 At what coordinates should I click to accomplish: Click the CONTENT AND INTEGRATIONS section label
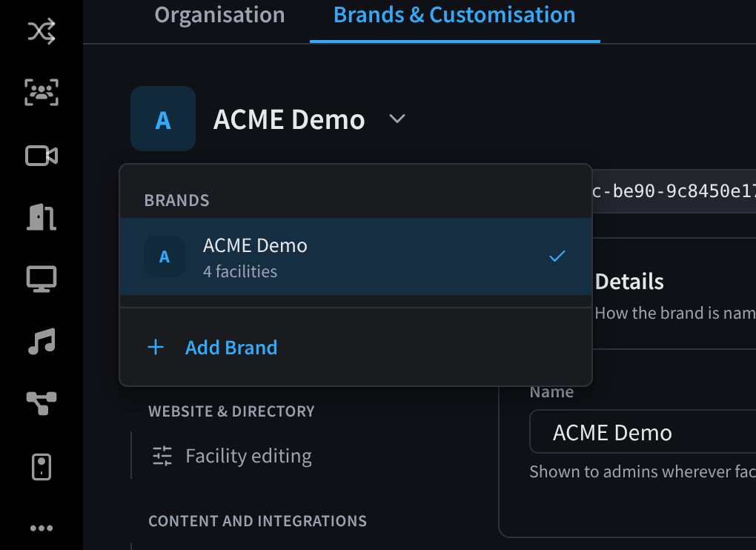[257, 521]
